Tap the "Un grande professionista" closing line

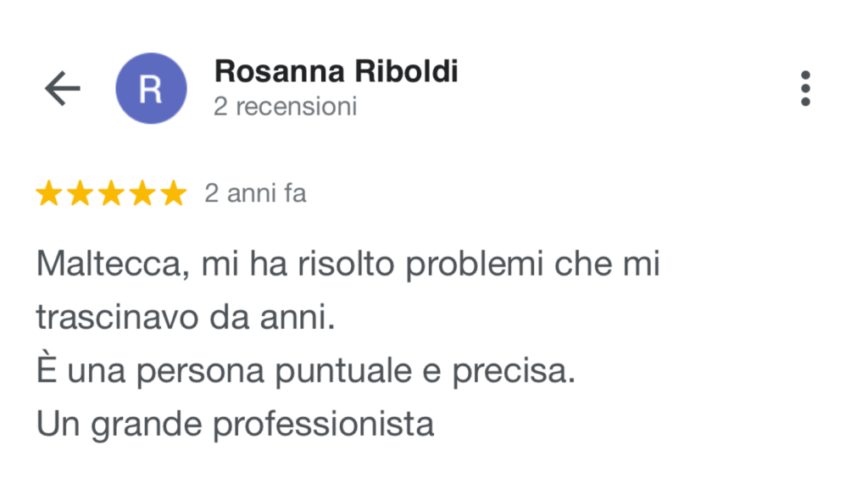[x=235, y=423]
